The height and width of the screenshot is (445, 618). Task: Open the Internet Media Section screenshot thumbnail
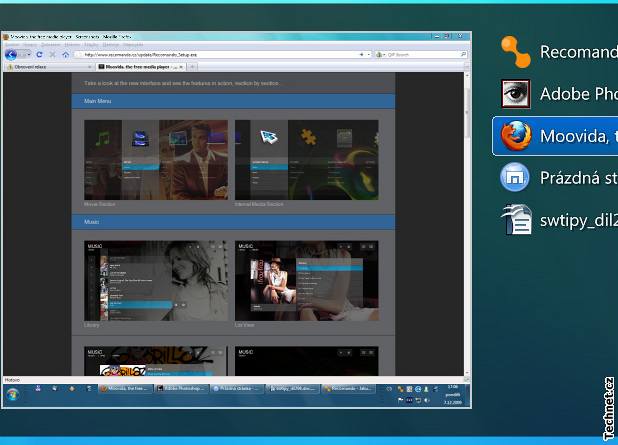(x=306, y=160)
